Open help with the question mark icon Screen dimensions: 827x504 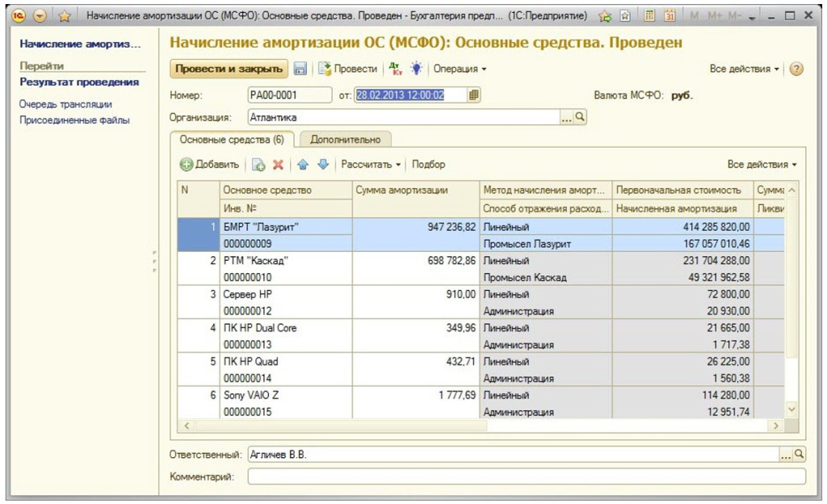pyautogui.click(x=796, y=69)
